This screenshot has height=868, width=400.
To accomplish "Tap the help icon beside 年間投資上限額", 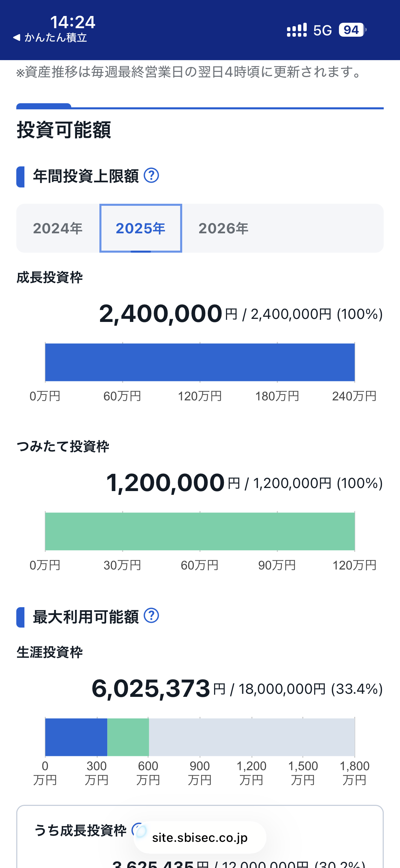I will [151, 176].
